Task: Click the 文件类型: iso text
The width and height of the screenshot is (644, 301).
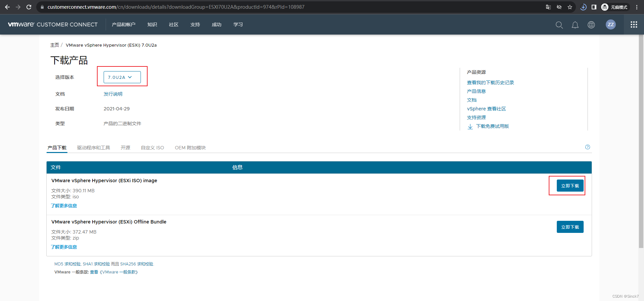Action: pyautogui.click(x=65, y=197)
